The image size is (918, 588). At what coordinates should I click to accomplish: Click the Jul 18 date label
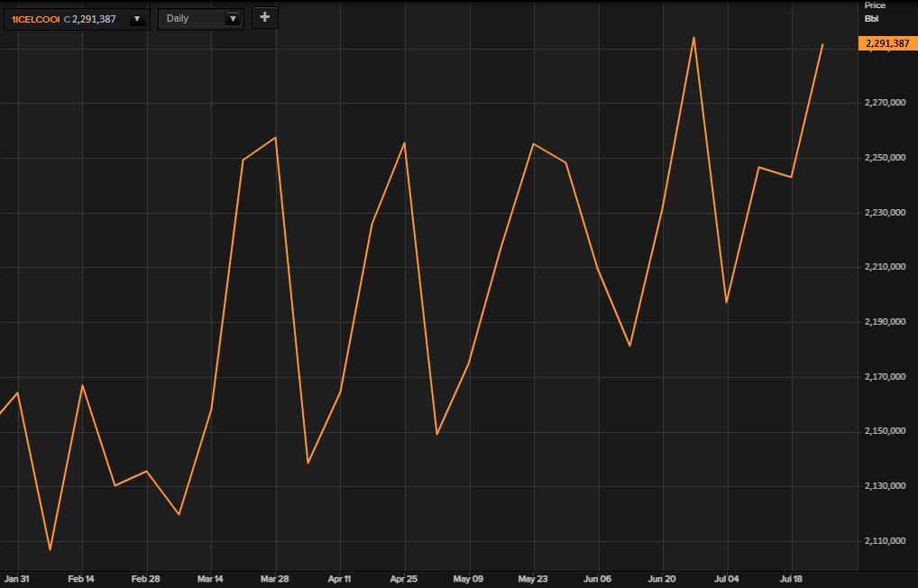(791, 578)
